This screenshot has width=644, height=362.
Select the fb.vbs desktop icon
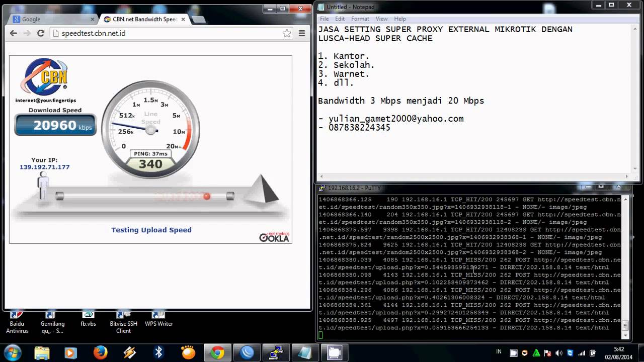88,320
